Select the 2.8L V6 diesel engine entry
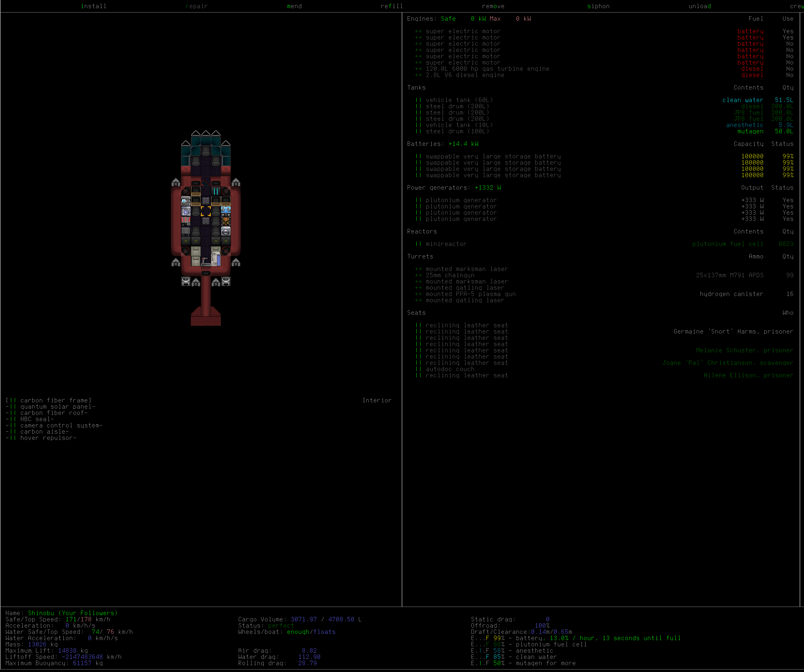Viewport: 804px width, 672px height. [604, 75]
